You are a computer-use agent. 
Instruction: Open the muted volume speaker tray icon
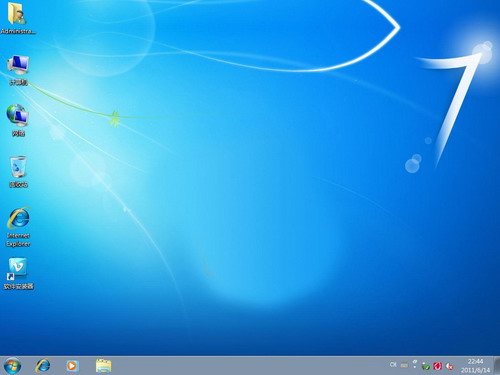click(449, 366)
